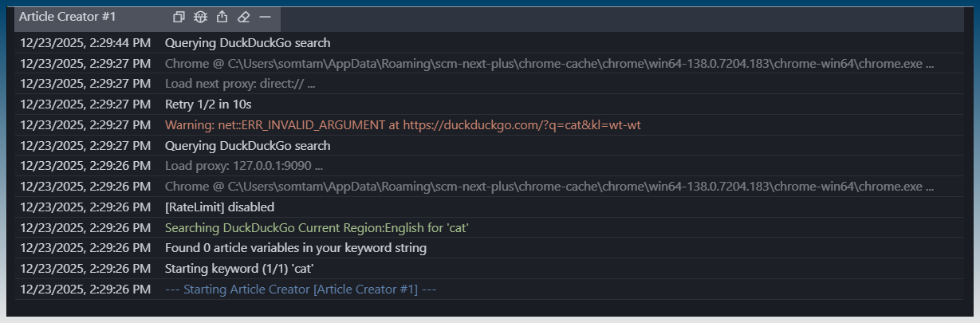Select the 2:29:27 PM Chrome path log entry
The image size is (980, 323).
[x=549, y=63]
